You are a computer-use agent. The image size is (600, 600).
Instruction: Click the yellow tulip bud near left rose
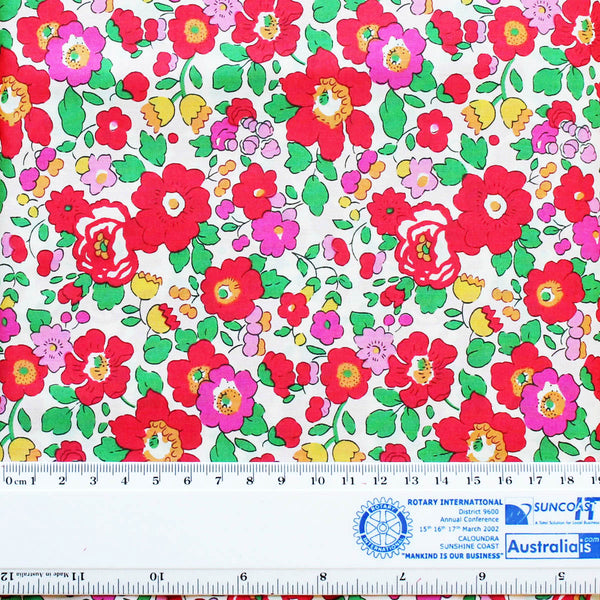(x=146, y=286)
